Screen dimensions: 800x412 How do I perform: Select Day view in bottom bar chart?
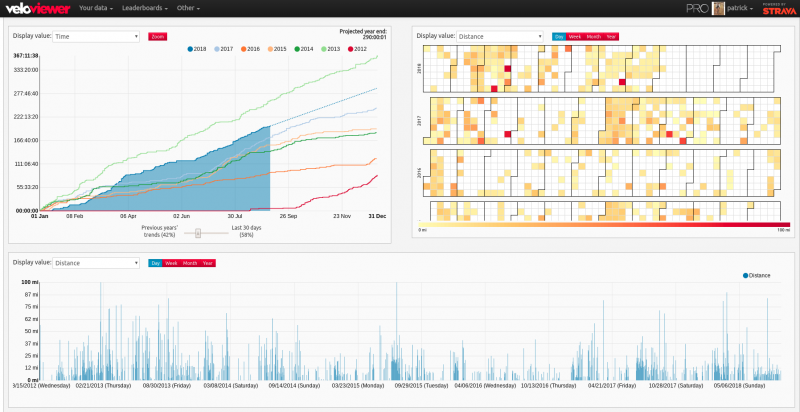pos(154,263)
